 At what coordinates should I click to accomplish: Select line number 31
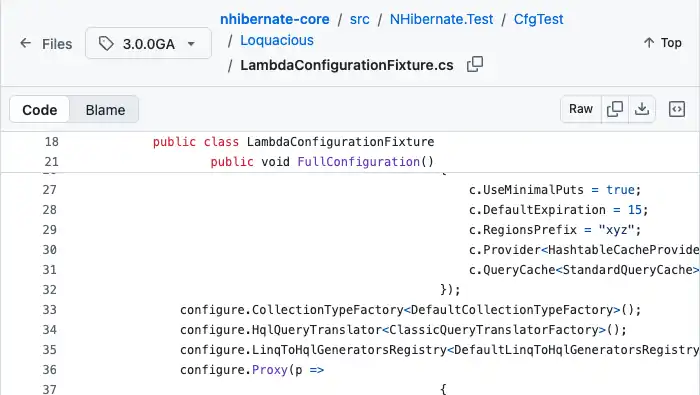point(50,270)
